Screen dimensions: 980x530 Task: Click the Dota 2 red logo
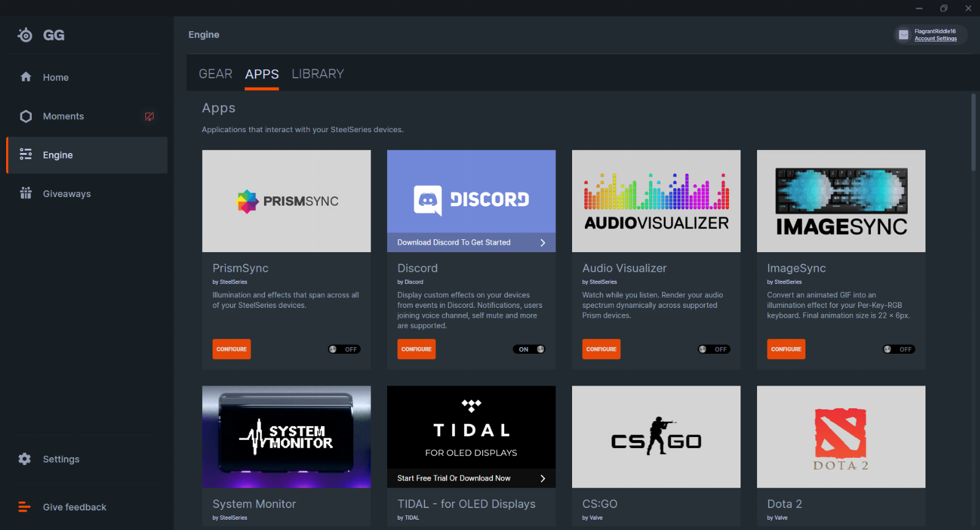point(840,433)
